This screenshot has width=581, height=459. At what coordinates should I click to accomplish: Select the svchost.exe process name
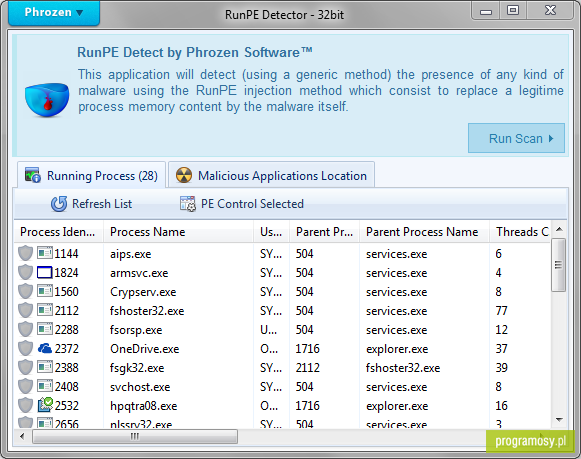(140, 387)
